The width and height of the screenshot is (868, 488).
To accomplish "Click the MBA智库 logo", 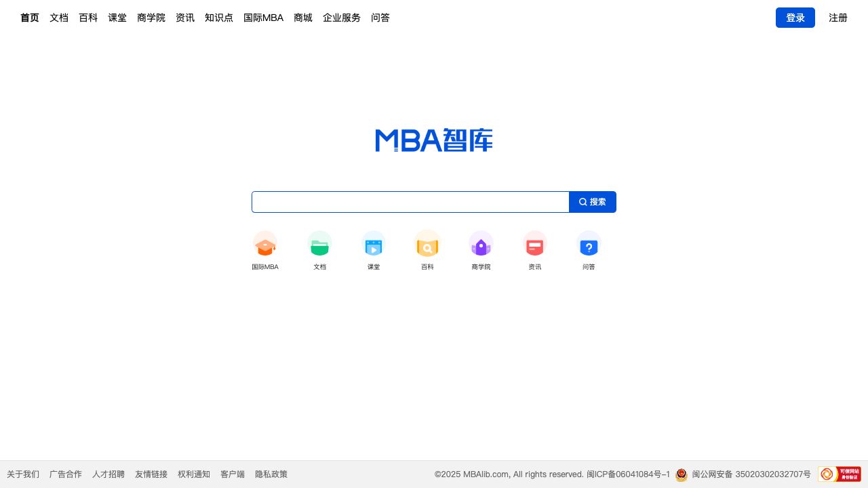I will (434, 140).
